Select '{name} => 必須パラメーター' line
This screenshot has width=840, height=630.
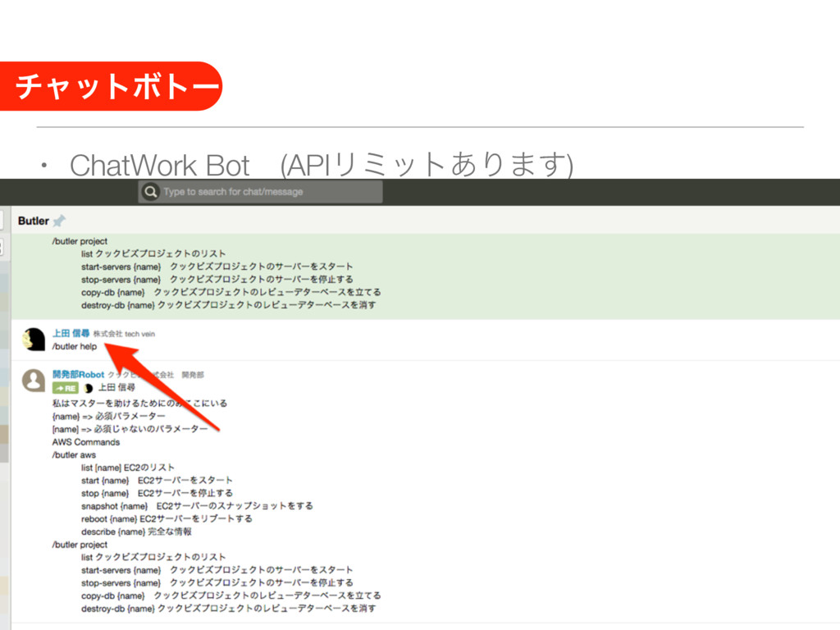coord(109,416)
